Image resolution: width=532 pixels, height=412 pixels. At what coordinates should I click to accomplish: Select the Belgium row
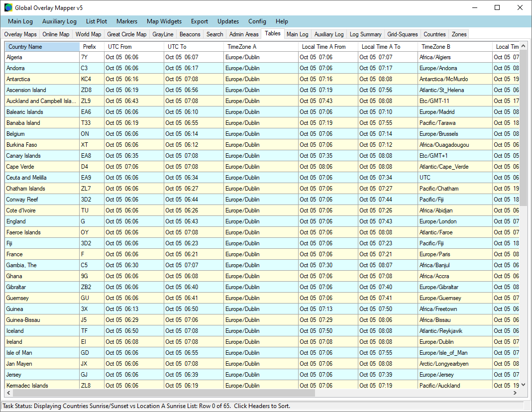coord(262,134)
